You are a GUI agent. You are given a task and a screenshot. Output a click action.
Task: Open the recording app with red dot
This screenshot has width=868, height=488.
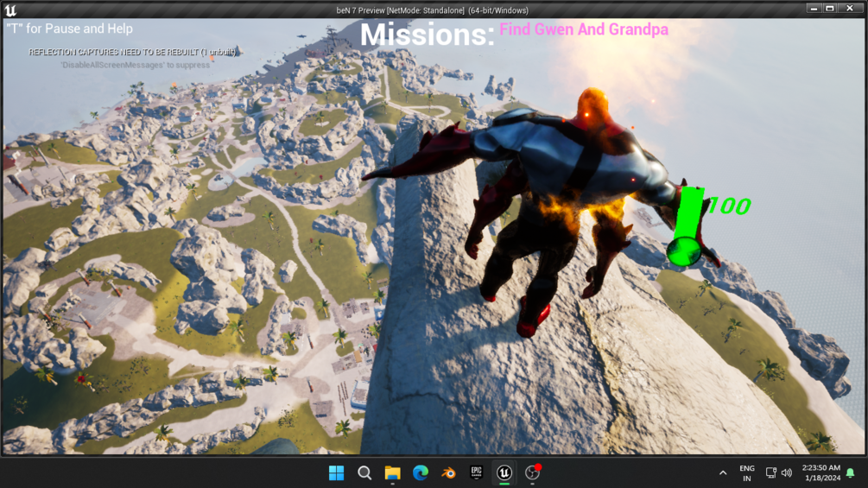(x=533, y=472)
